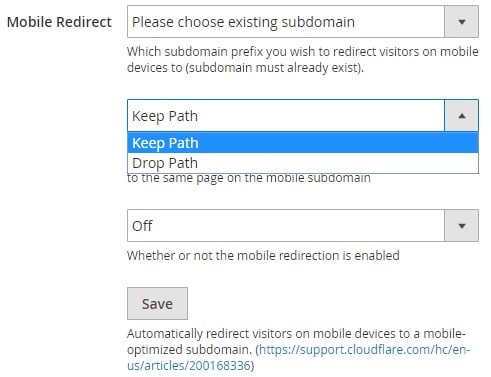The image size is (491, 377).
Task: Click the down arrow on the Off selector
Action: pos(462,226)
